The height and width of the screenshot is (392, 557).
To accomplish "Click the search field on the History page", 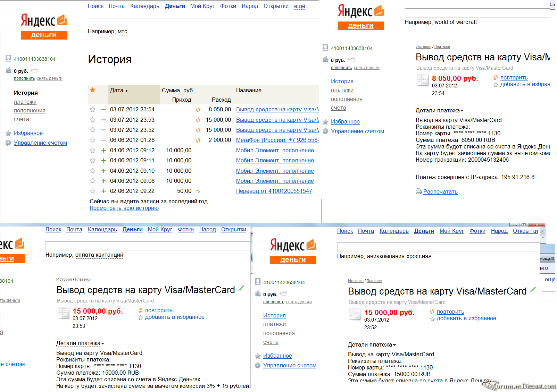I will coord(203,22).
